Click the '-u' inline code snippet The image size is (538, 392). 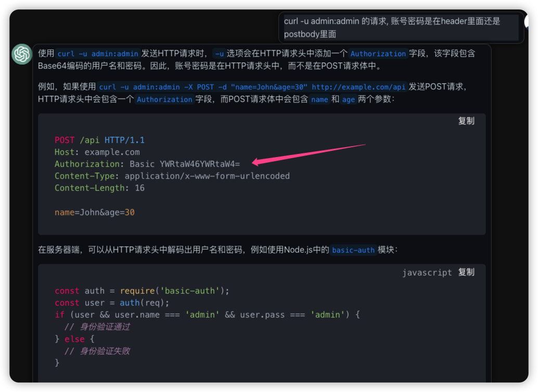(219, 54)
